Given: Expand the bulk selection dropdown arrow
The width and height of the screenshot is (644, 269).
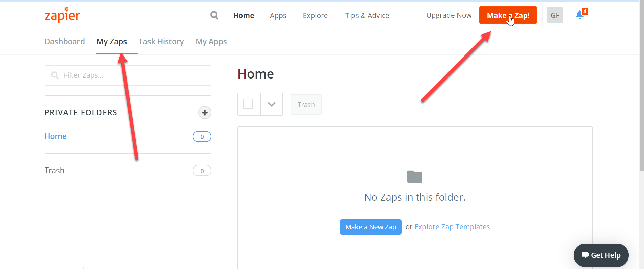Looking at the screenshot, I should point(272,104).
